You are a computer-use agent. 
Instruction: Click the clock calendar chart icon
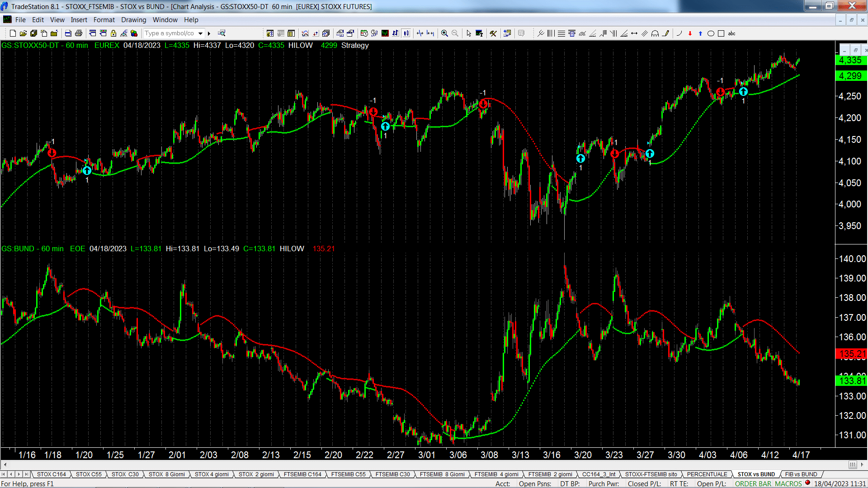(x=364, y=33)
